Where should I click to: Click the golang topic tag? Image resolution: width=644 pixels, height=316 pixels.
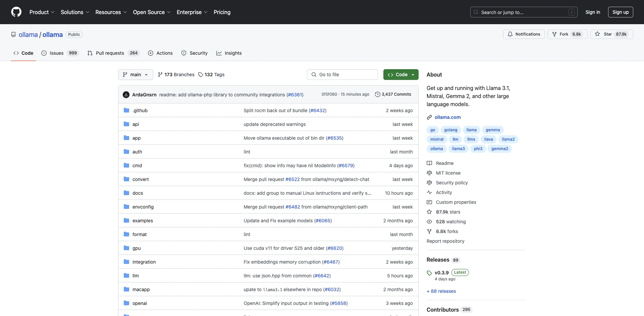click(x=451, y=130)
